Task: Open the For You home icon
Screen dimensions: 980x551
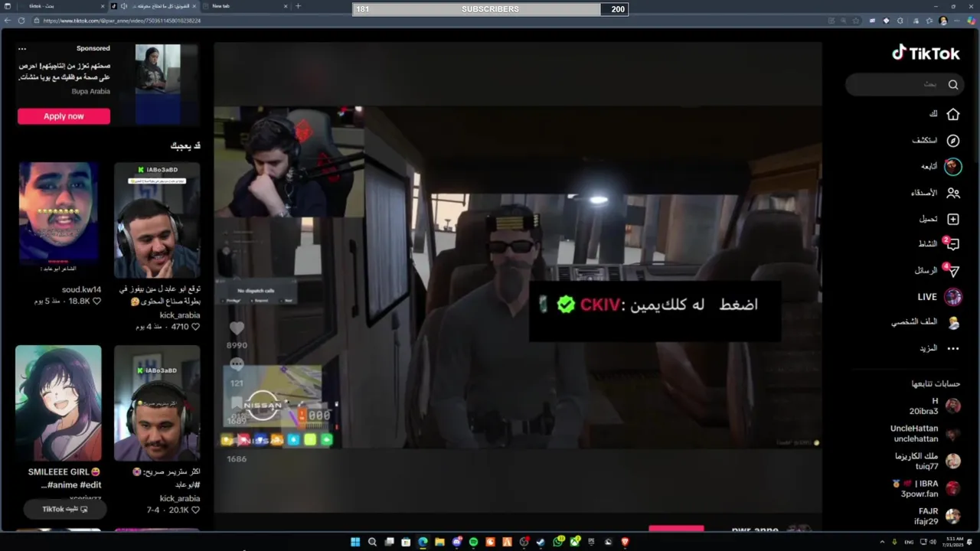Action: point(953,114)
